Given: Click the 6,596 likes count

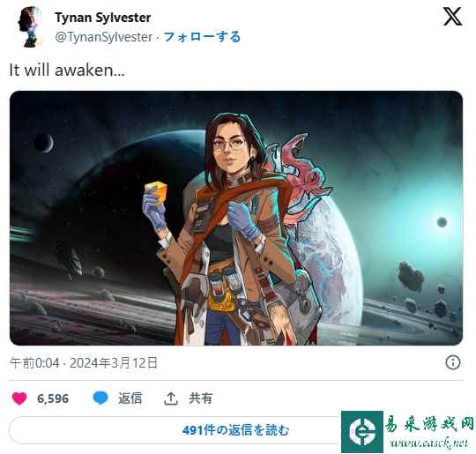Looking at the screenshot, I should (x=53, y=398).
